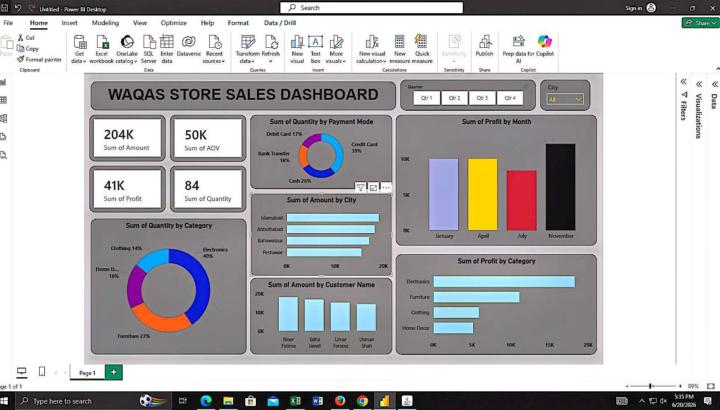720x410 pixels.
Task: Open the Sign in account icon
Action: (x=651, y=8)
